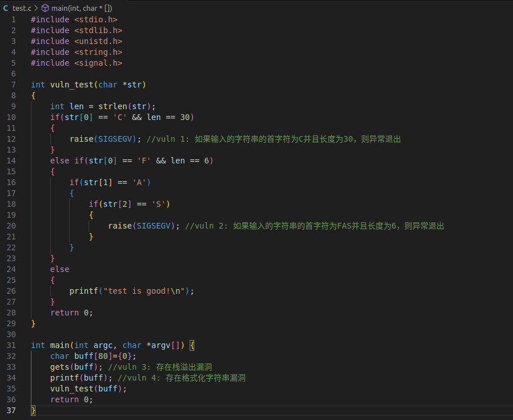Click the C language icon in the breadcrumb

[x=6, y=8]
